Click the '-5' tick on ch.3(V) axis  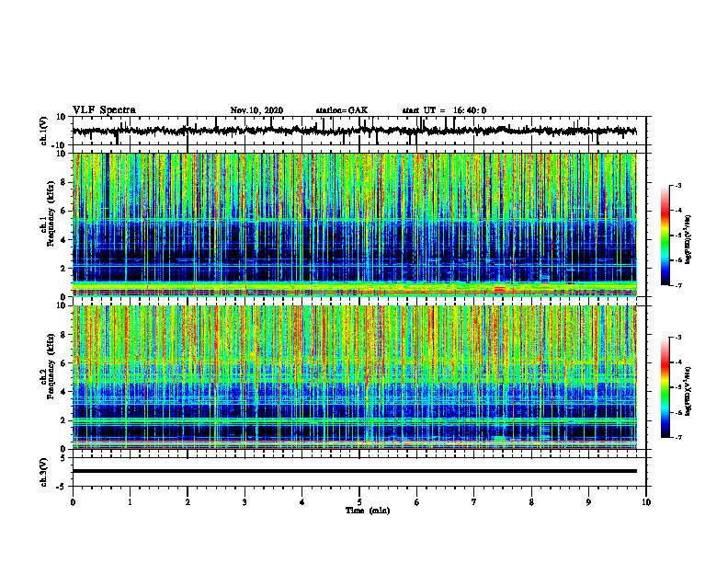62,487
